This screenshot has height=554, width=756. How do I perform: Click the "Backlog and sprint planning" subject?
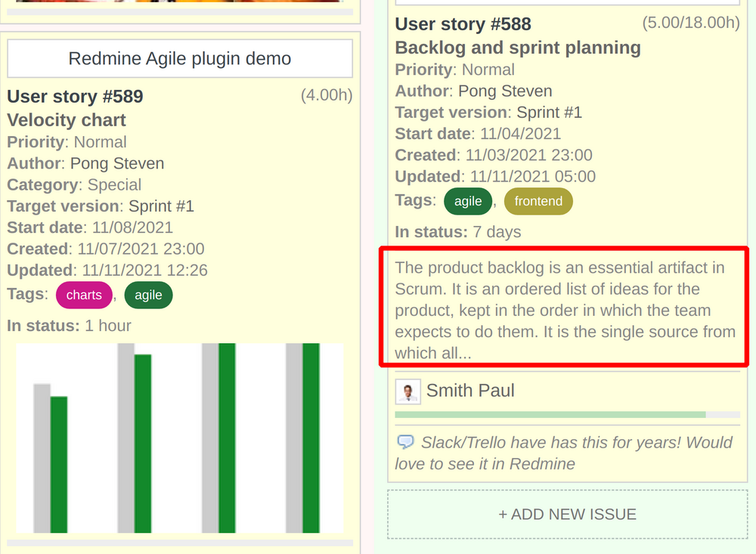(517, 47)
